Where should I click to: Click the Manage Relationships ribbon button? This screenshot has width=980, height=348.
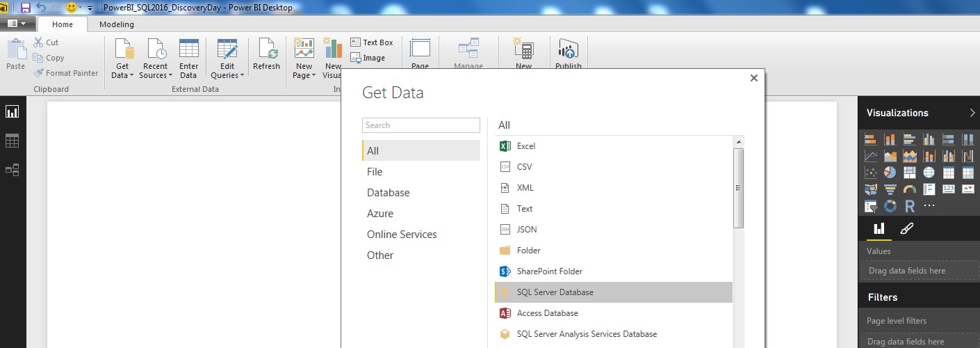(x=468, y=54)
